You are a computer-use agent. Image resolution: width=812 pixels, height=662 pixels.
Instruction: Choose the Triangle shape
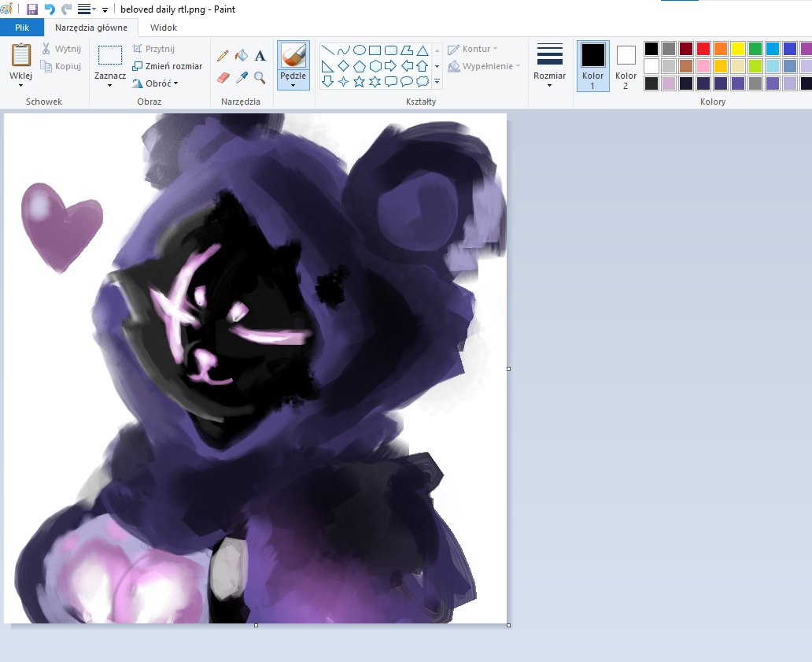click(423, 50)
